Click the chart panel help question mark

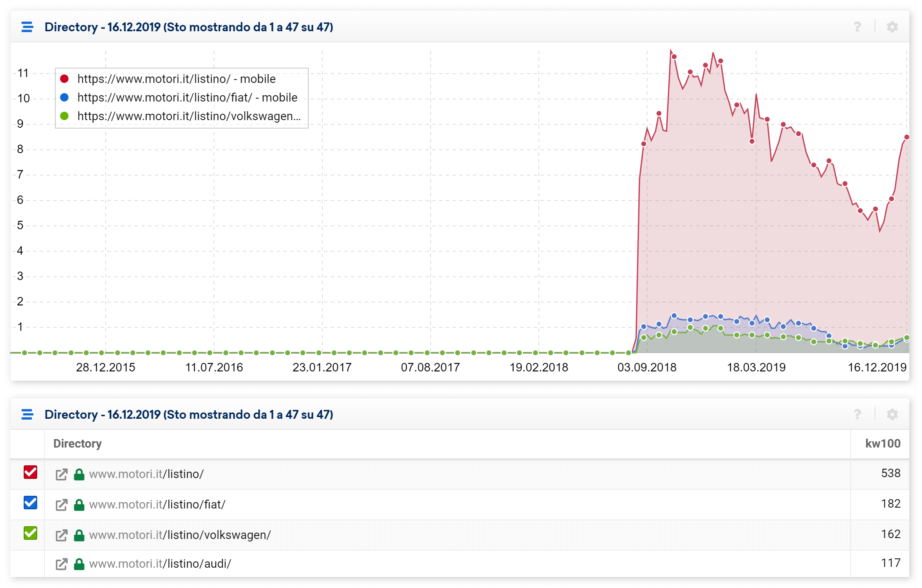857,27
